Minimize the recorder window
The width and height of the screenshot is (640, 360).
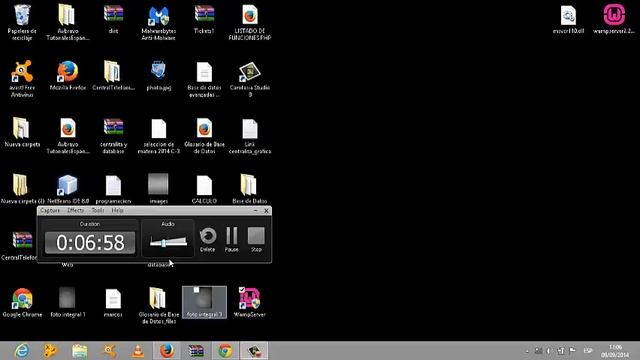(x=256, y=211)
